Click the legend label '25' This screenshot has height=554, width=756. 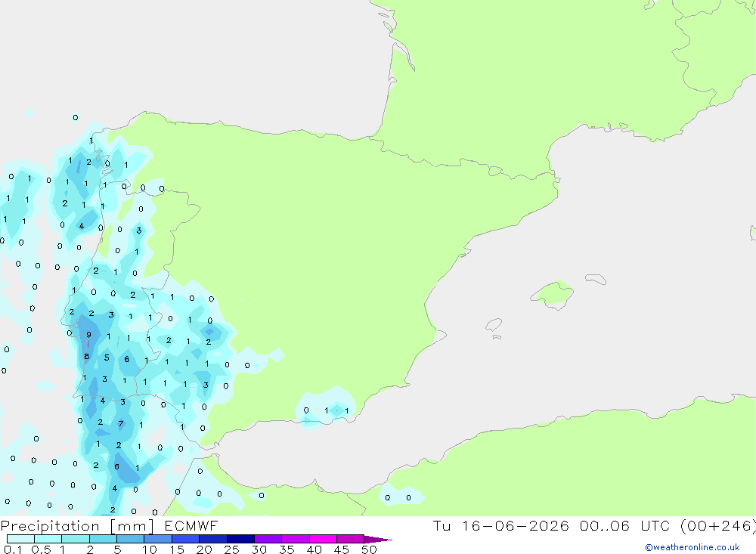(231, 549)
